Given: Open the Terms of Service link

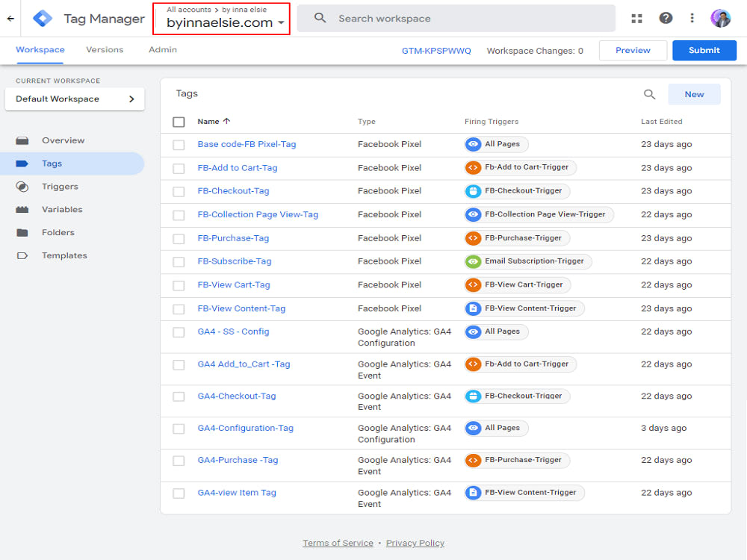Looking at the screenshot, I should [338, 543].
